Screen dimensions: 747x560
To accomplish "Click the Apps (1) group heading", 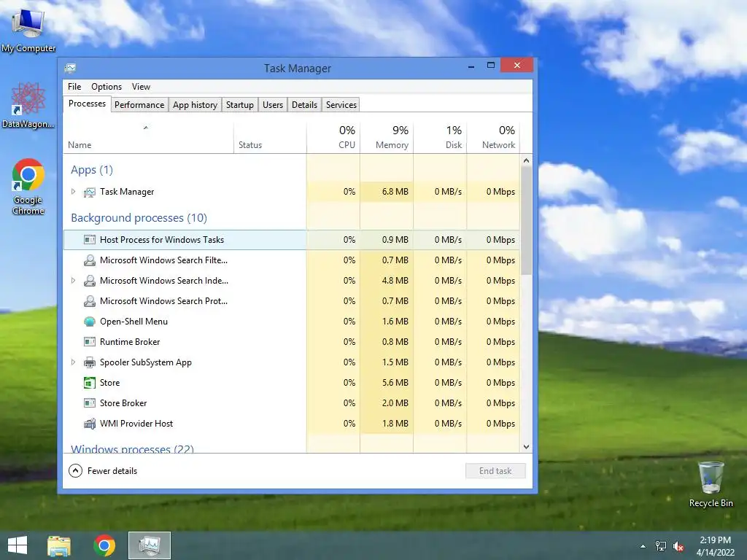I will [92, 170].
